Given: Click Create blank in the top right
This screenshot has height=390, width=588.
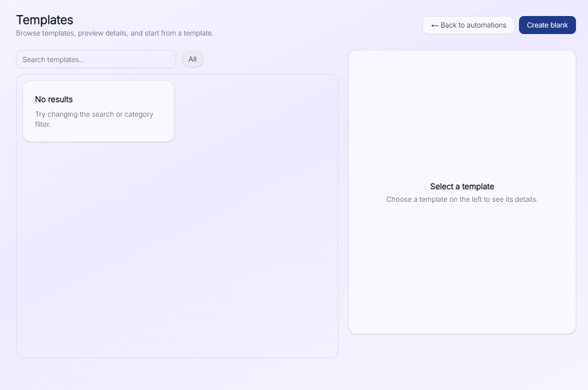Looking at the screenshot, I should tap(547, 25).
